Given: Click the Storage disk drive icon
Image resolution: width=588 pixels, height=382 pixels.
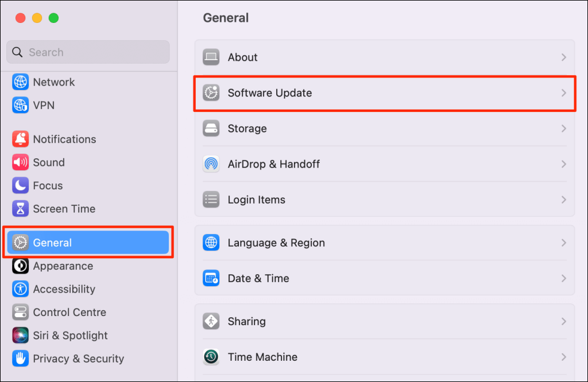Looking at the screenshot, I should [x=211, y=128].
